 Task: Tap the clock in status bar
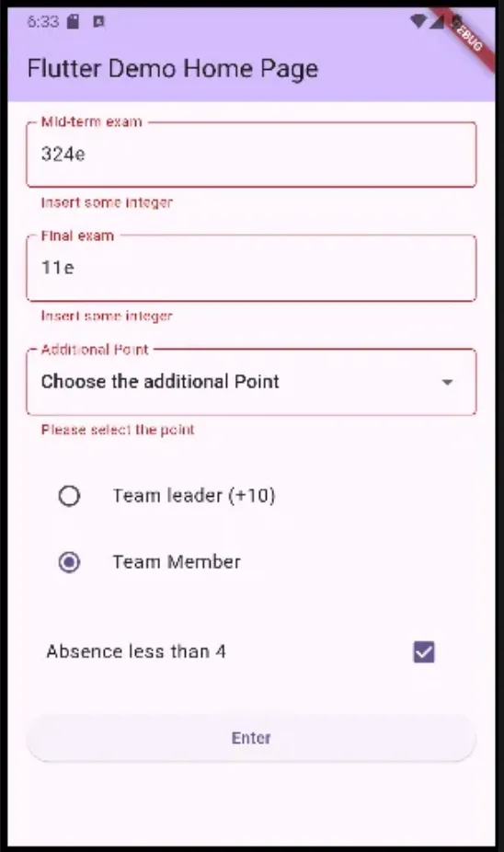click(x=43, y=22)
